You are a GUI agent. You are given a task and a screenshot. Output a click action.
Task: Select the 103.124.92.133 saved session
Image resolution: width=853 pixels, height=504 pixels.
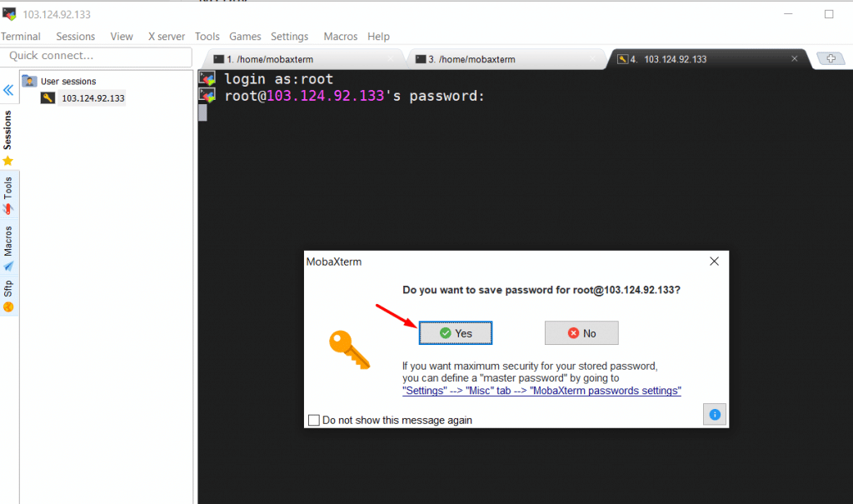92,98
